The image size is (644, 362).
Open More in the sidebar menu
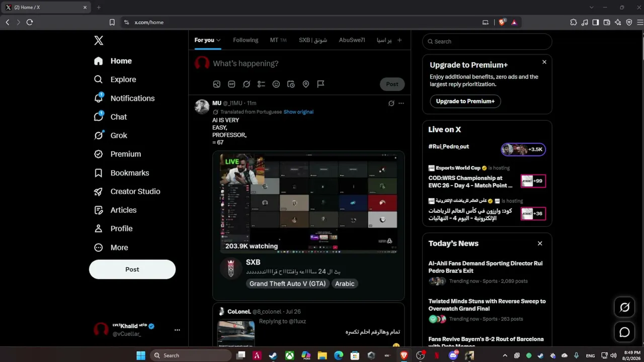111,247
